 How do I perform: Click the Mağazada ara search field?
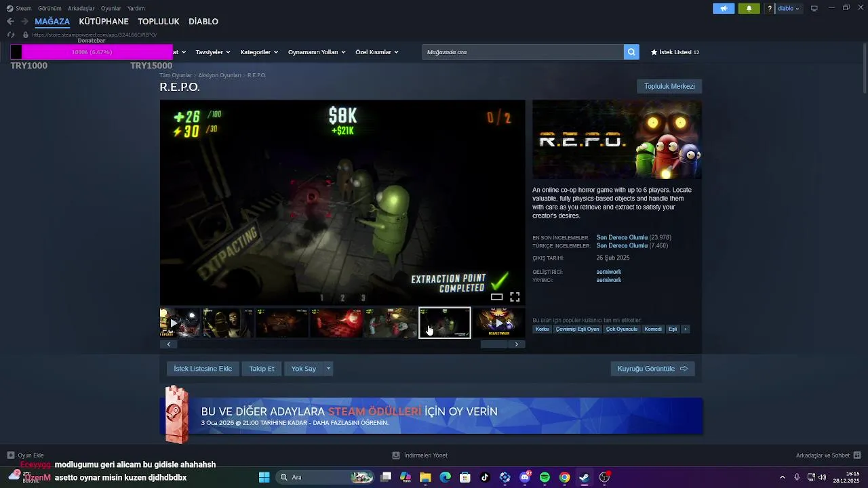[523, 52]
